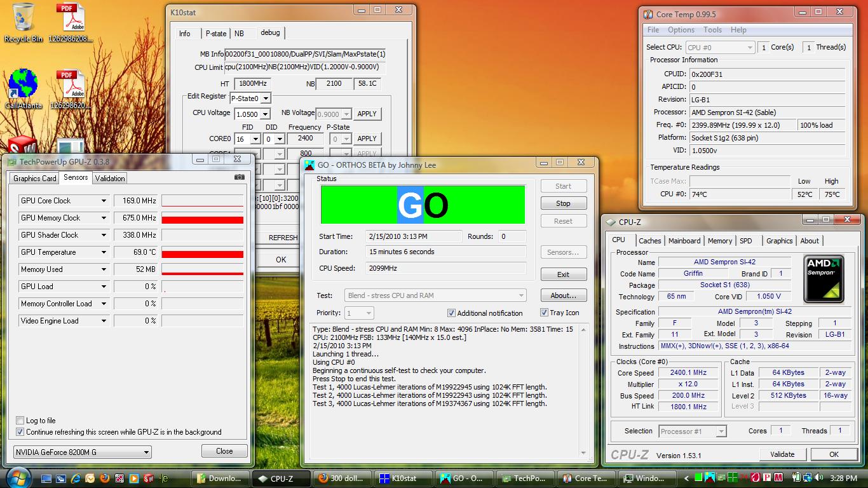Click the Windows Start orb

pyautogui.click(x=18, y=478)
